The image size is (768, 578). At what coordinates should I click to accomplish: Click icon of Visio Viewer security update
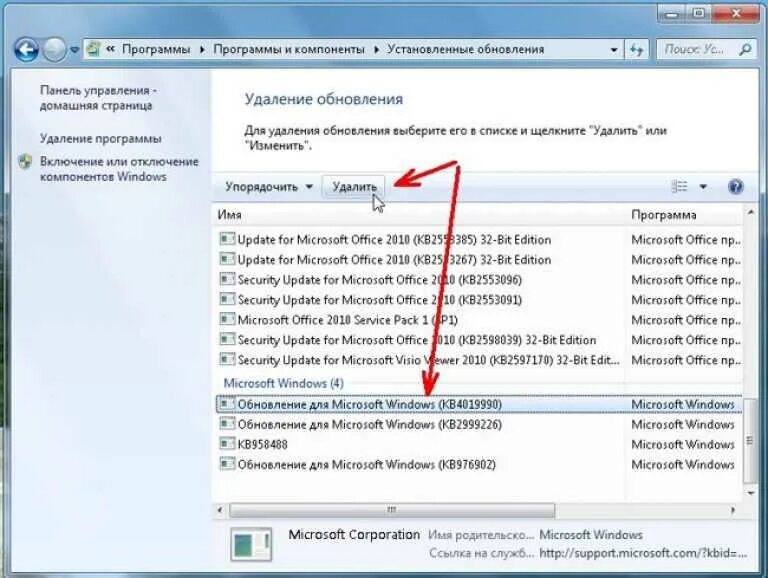pyautogui.click(x=227, y=359)
